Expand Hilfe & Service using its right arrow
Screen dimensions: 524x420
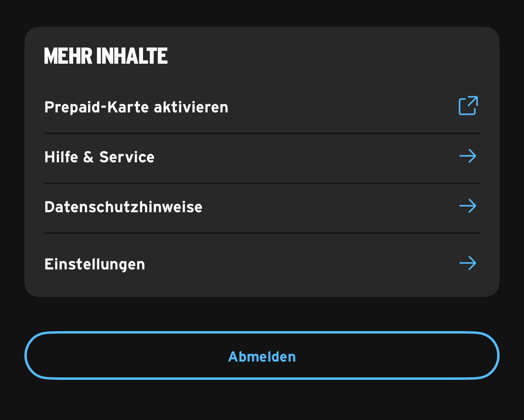pyautogui.click(x=468, y=156)
